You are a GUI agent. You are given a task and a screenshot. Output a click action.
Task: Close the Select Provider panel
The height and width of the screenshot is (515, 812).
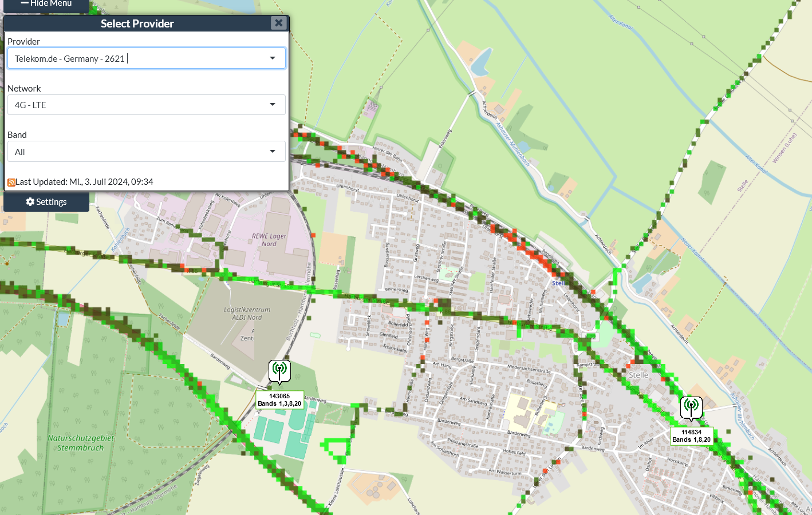pos(278,23)
